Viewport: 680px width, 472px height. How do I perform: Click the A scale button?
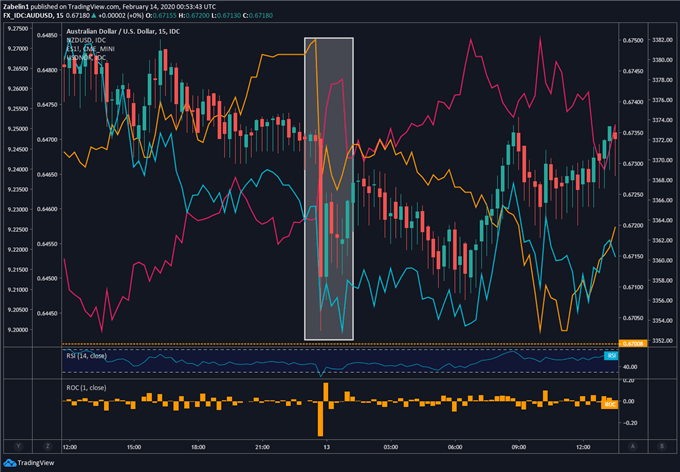(633, 446)
